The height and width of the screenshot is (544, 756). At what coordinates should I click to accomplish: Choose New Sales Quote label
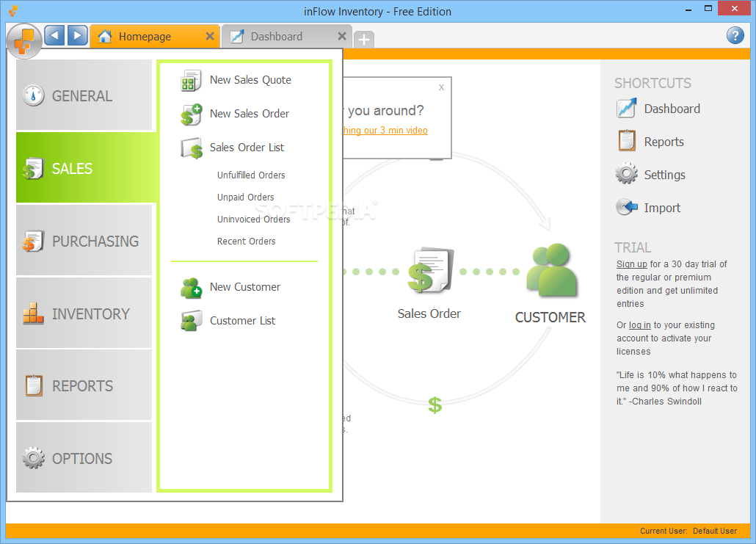(250, 80)
